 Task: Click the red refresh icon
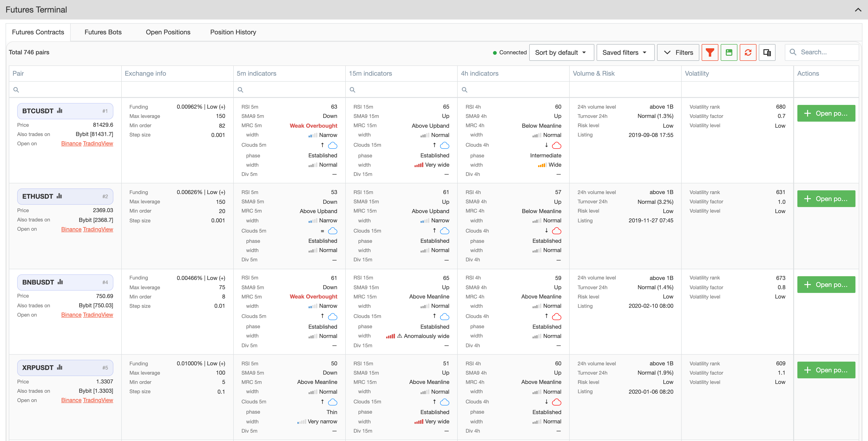pyautogui.click(x=748, y=52)
